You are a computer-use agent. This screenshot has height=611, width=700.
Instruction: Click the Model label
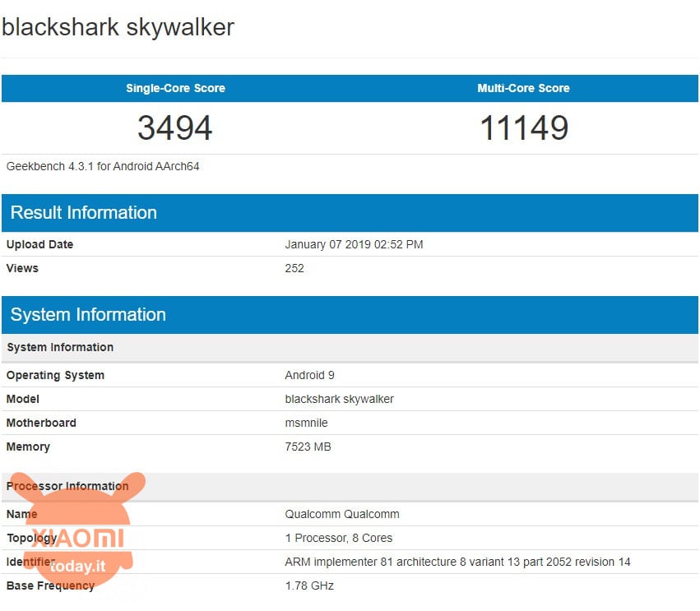[23, 399]
